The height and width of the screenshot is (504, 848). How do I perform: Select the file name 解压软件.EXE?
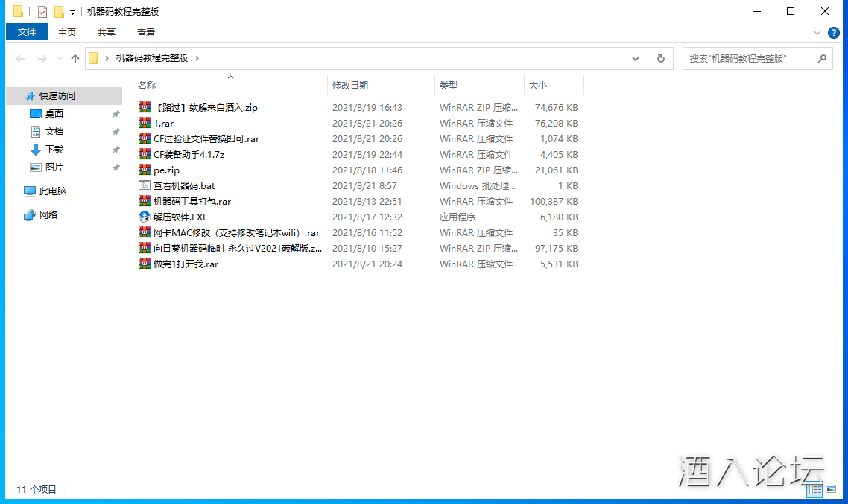(180, 217)
